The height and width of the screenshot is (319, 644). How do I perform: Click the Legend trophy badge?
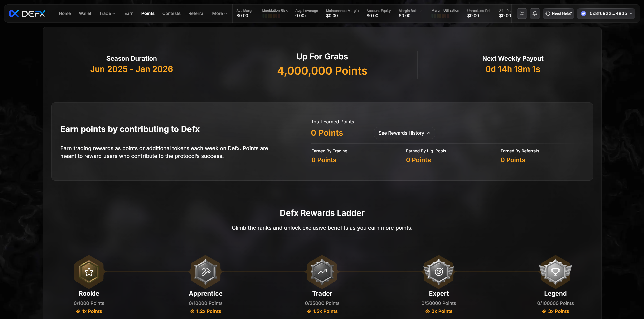(x=555, y=272)
